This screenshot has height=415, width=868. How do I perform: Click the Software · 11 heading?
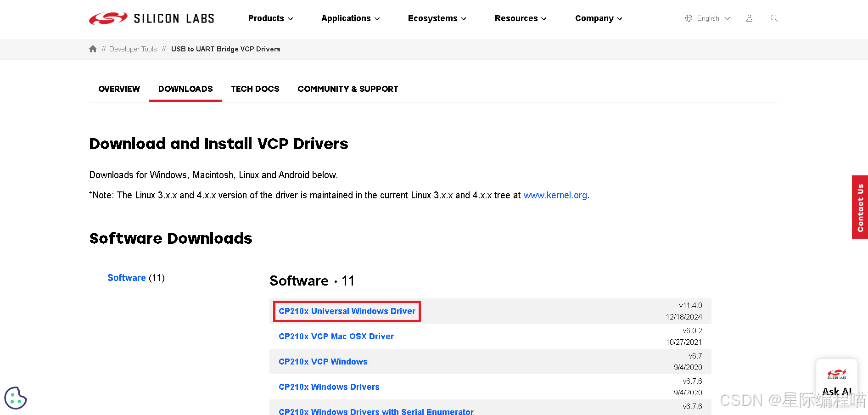click(x=312, y=281)
